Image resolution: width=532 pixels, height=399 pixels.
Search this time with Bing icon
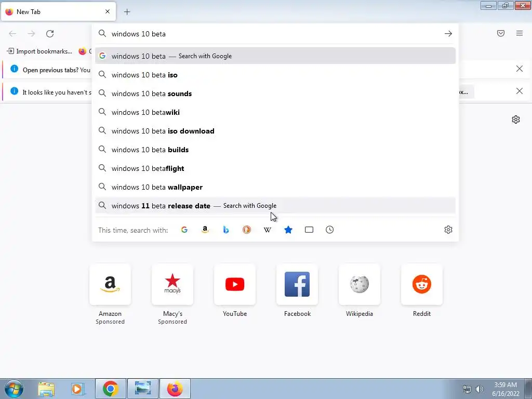pyautogui.click(x=226, y=230)
